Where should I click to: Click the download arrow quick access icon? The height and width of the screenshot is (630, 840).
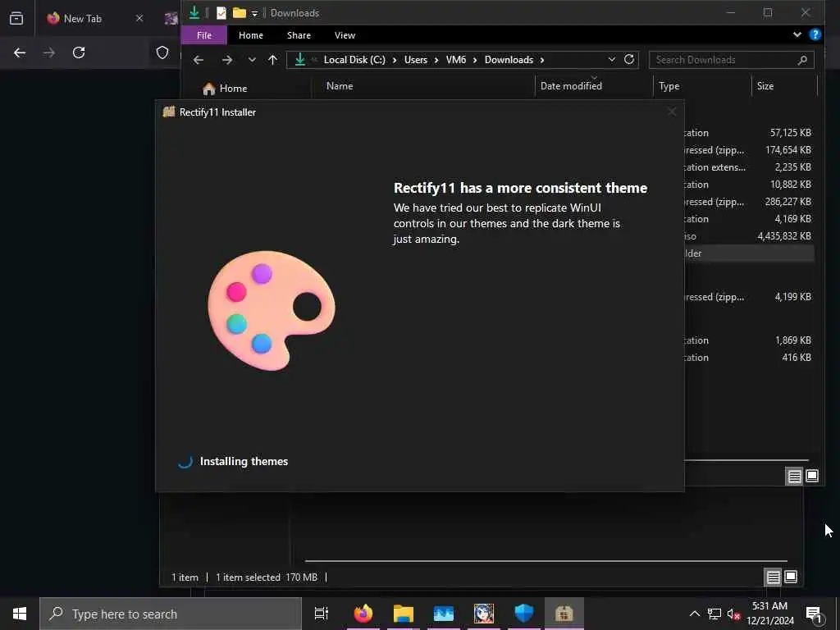(194, 12)
